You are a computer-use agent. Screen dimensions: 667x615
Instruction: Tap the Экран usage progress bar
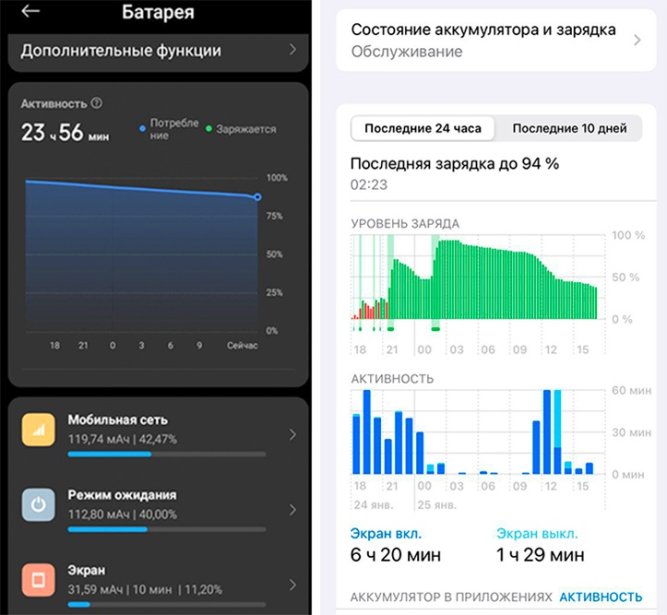click(167, 604)
